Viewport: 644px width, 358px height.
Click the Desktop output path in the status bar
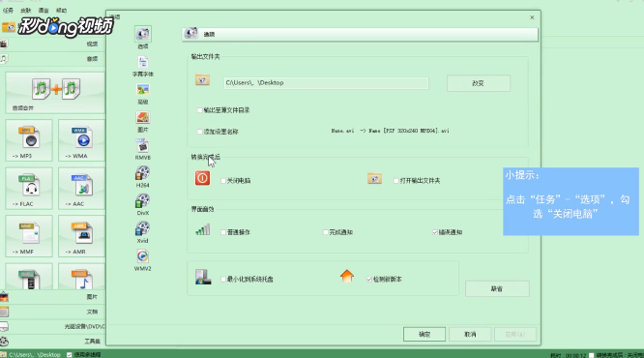pos(35,355)
